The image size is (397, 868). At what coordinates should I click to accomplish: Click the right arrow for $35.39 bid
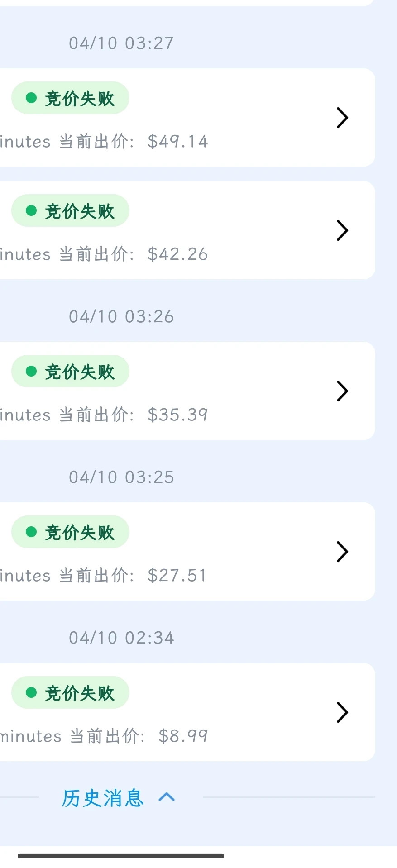(x=342, y=391)
